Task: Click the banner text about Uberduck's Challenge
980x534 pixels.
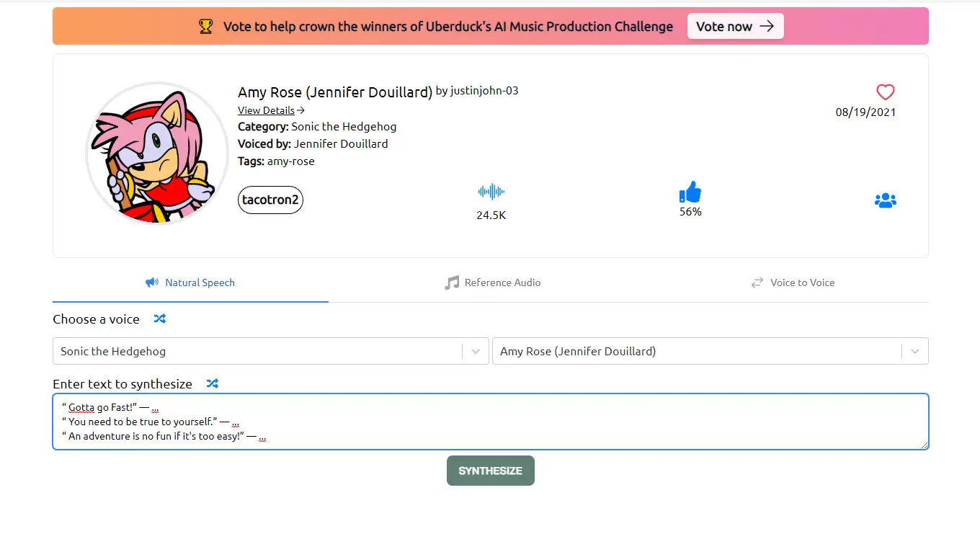Action: [x=448, y=27]
